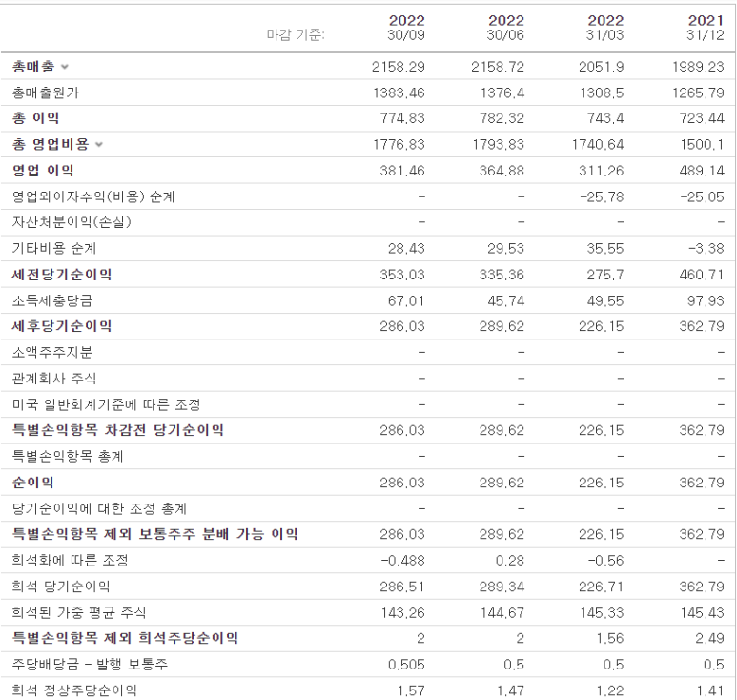Select the 세전당기순이익 row label

(62, 275)
